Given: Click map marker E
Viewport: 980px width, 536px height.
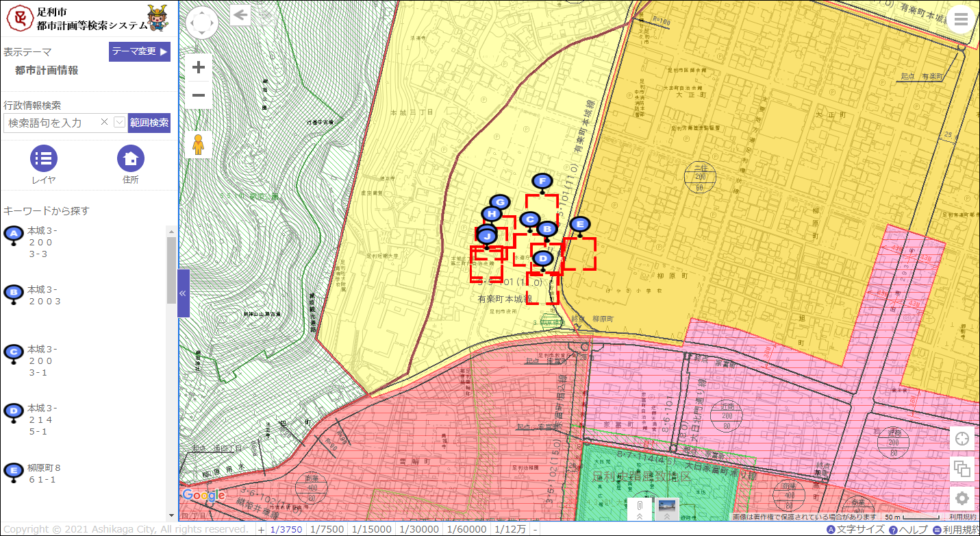Looking at the screenshot, I should pos(579,225).
